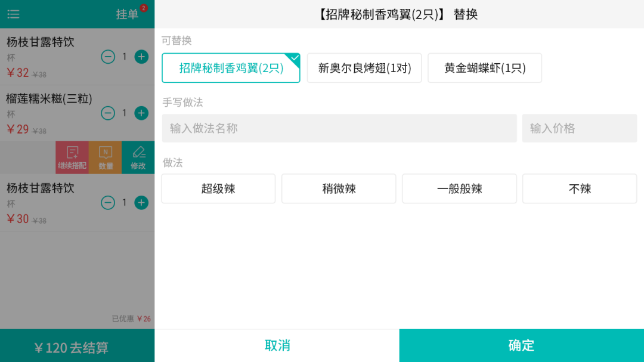Cancel with the 取消 button
The height and width of the screenshot is (362, 644).
[277, 345]
